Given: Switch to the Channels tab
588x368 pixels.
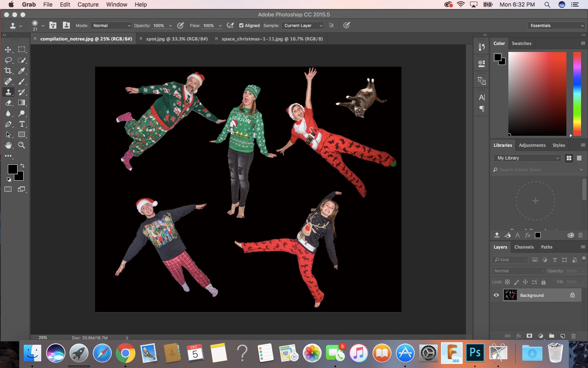Looking at the screenshot, I should (524, 247).
